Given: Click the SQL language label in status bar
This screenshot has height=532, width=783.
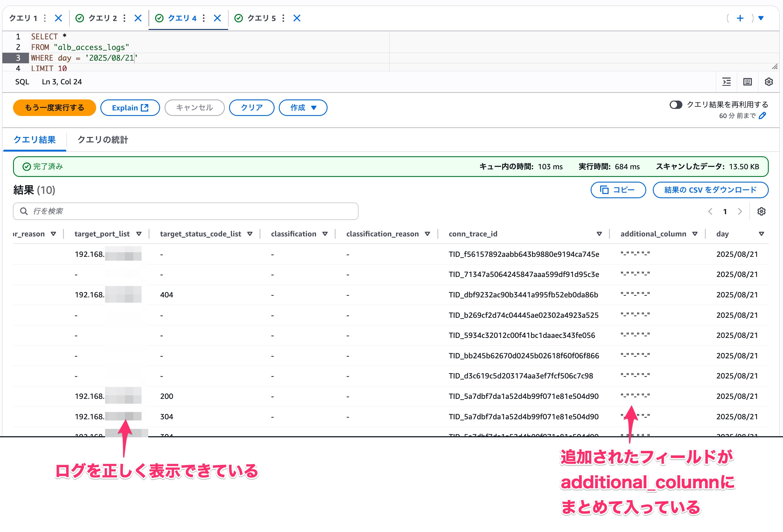Looking at the screenshot, I should pyautogui.click(x=22, y=82).
